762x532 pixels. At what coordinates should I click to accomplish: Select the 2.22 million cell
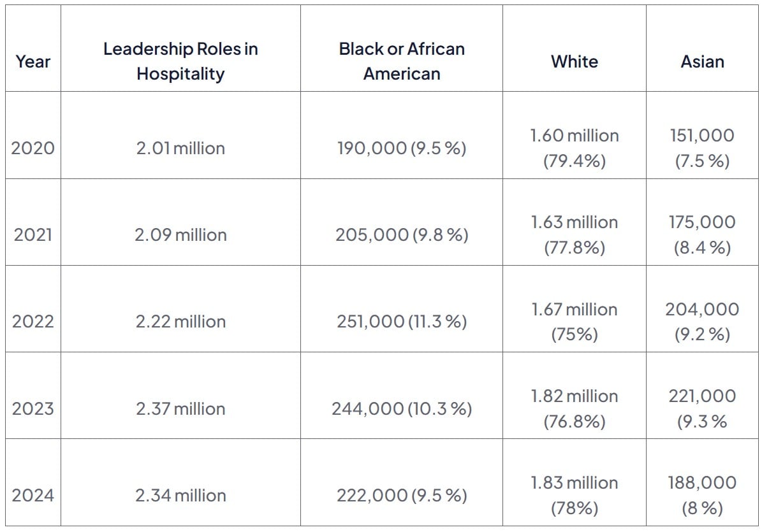[x=180, y=321]
